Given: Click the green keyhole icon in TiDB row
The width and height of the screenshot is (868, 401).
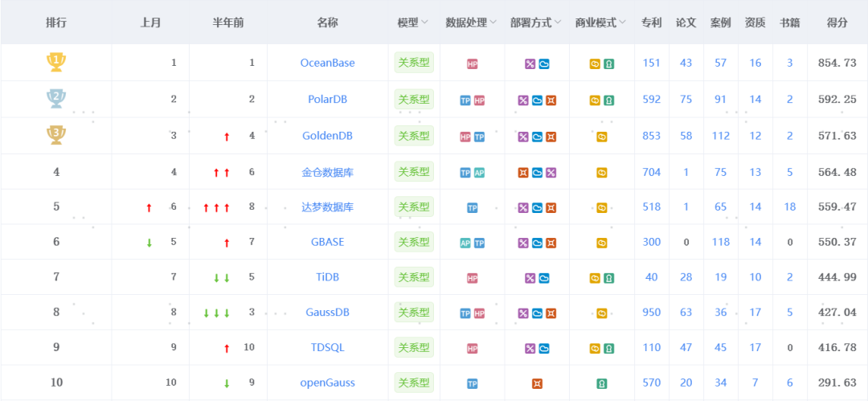Looking at the screenshot, I should click(608, 278).
